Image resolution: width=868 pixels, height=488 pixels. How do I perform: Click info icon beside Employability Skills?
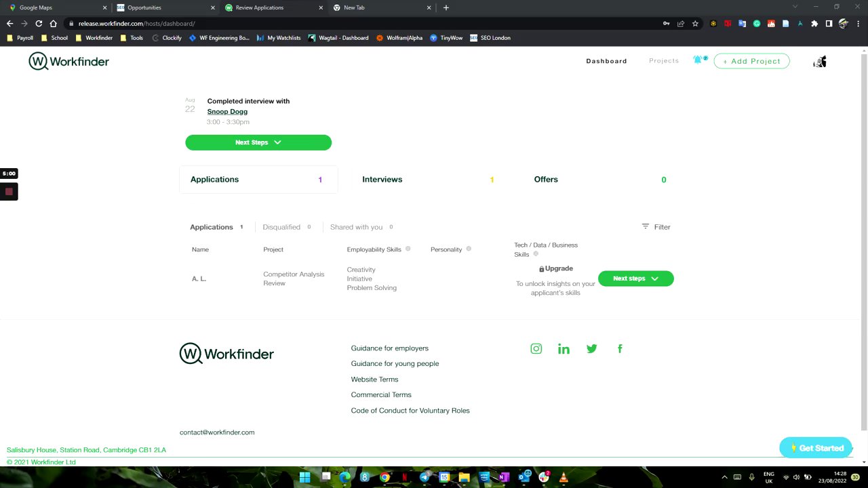coord(408,249)
